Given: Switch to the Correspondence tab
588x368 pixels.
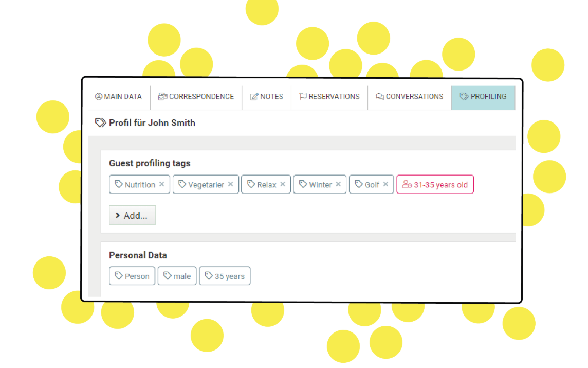Looking at the screenshot, I should point(196,96).
